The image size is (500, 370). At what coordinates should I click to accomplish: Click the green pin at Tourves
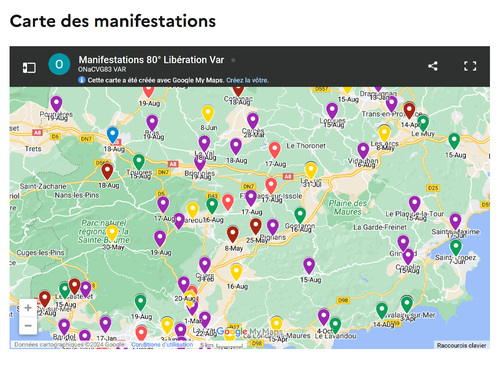[x=139, y=162]
